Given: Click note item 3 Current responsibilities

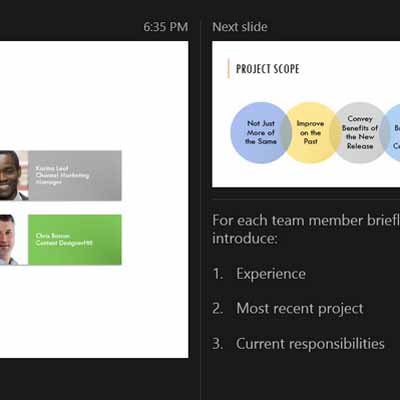Looking at the screenshot, I should 298,344.
